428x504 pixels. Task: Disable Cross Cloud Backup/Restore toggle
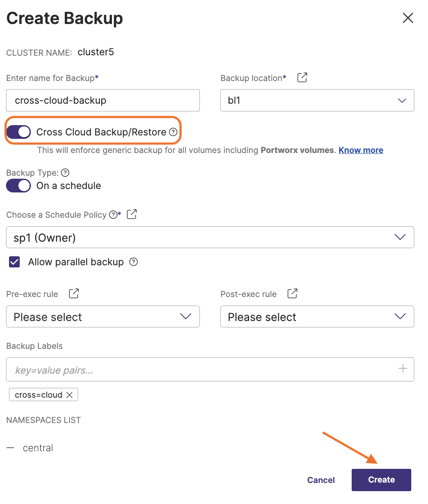click(x=18, y=132)
